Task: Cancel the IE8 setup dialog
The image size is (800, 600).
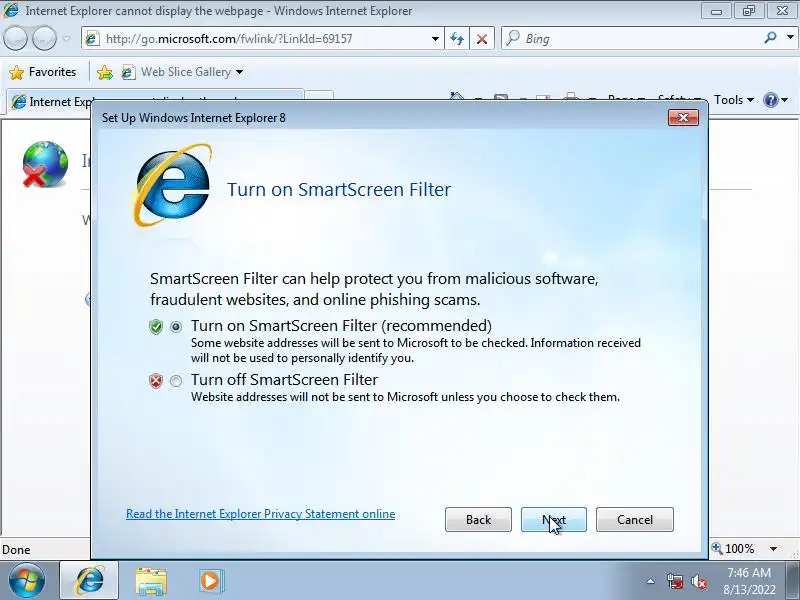Action: [x=635, y=519]
